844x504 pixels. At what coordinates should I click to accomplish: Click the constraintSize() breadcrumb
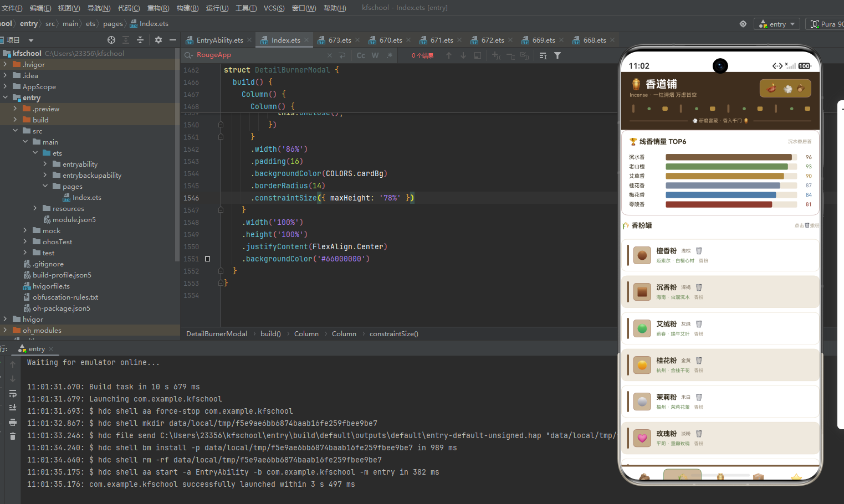click(394, 334)
